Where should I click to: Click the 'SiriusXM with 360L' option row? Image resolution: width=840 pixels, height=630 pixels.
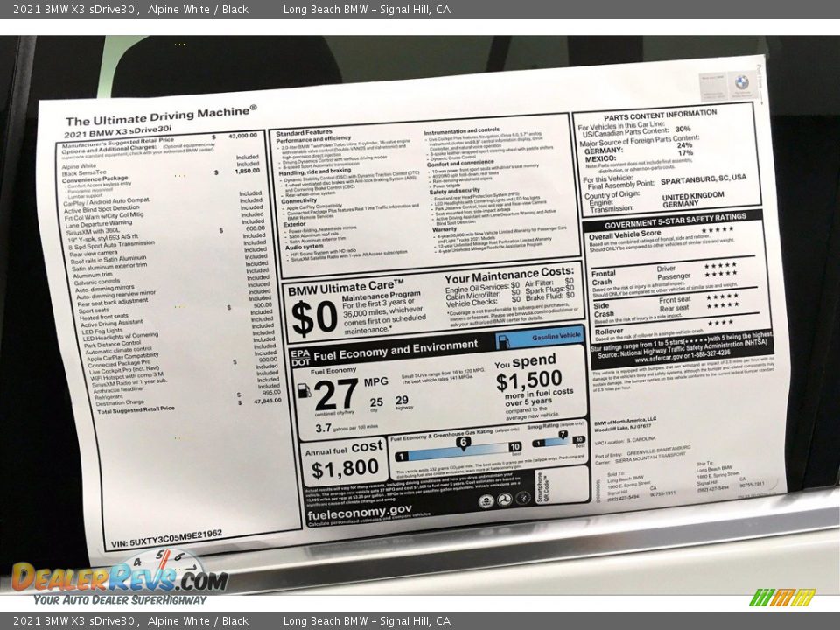(93, 231)
